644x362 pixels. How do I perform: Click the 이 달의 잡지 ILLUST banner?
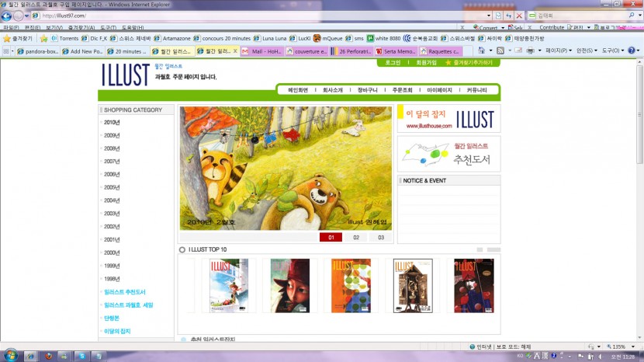click(x=449, y=119)
